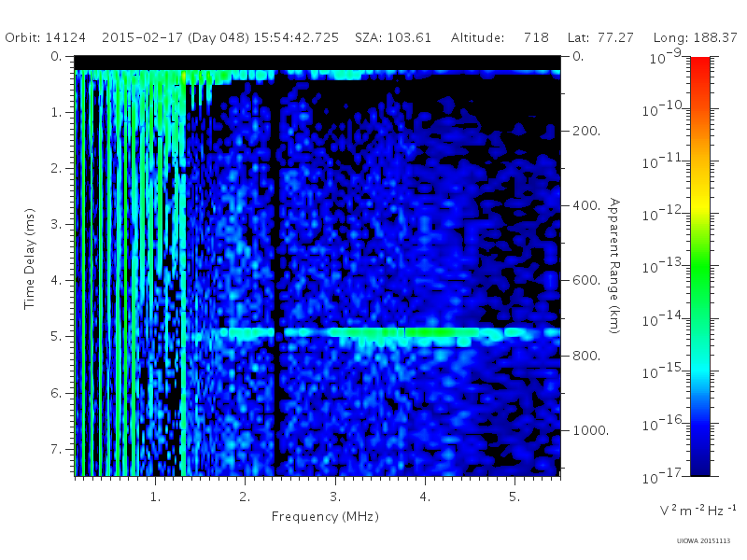Click the 800. apparent range tick label
This screenshot has width=747, height=560.
[x=586, y=356]
